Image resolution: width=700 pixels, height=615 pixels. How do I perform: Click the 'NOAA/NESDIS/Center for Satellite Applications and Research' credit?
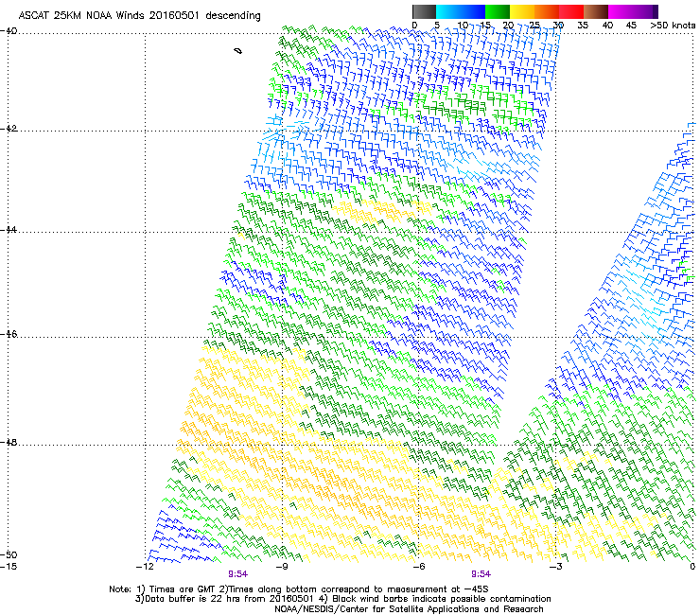point(409,609)
